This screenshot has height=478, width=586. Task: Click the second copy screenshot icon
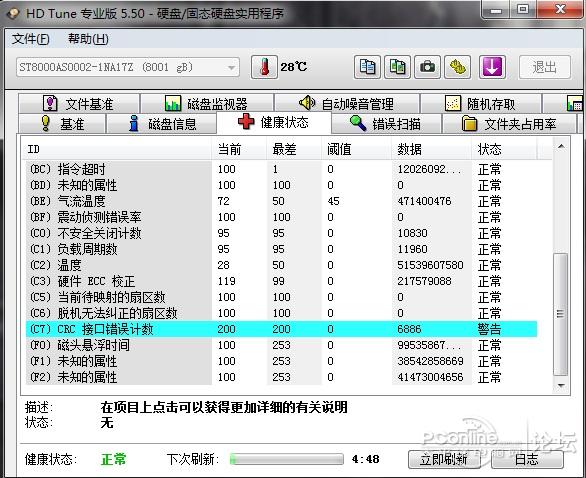point(397,67)
